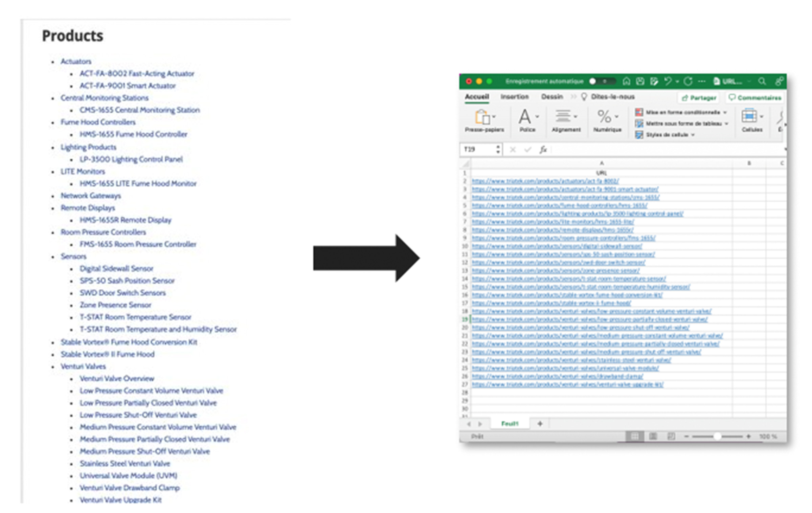Click row 19 header
This screenshot has height=513, width=812.
click(x=465, y=319)
